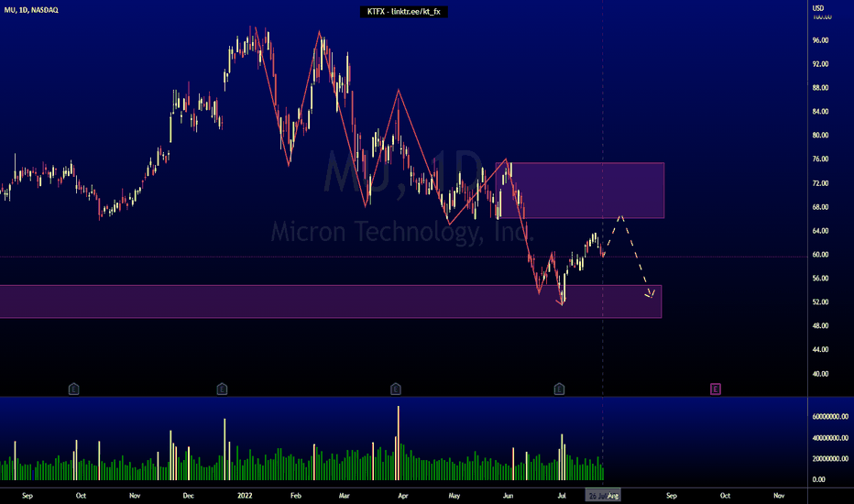The height and width of the screenshot is (504, 854).
Task: Open the earnings E marker near April
Action: tap(396, 389)
